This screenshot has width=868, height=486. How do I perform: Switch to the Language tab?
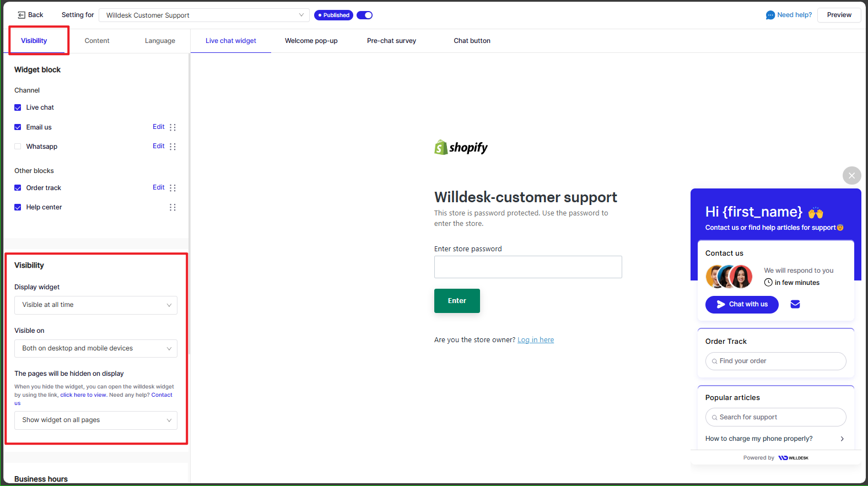160,41
